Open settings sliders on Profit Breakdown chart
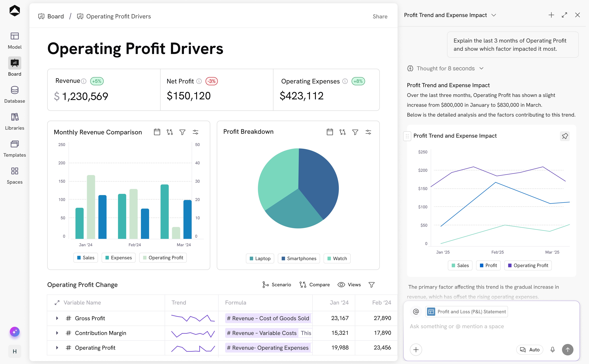 (x=368, y=132)
